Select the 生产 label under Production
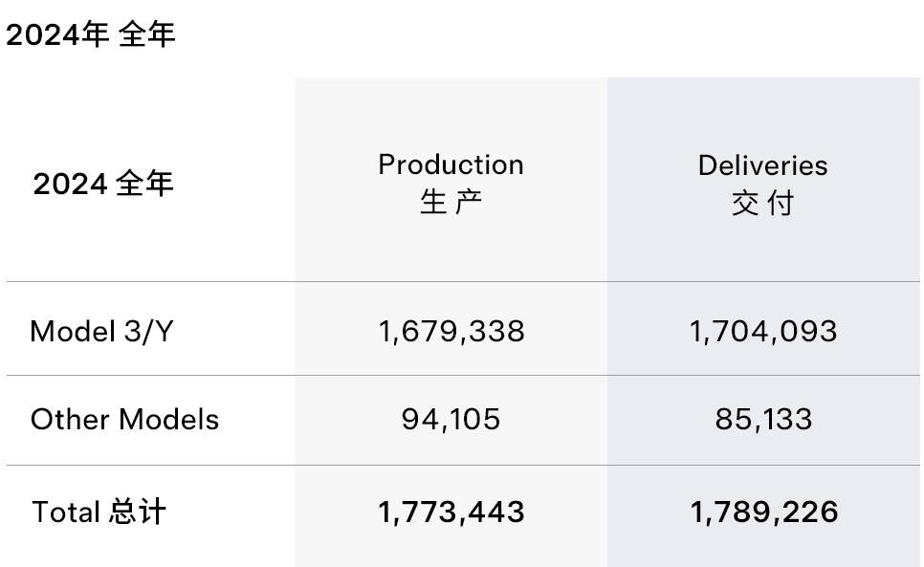The image size is (924, 567). click(451, 203)
